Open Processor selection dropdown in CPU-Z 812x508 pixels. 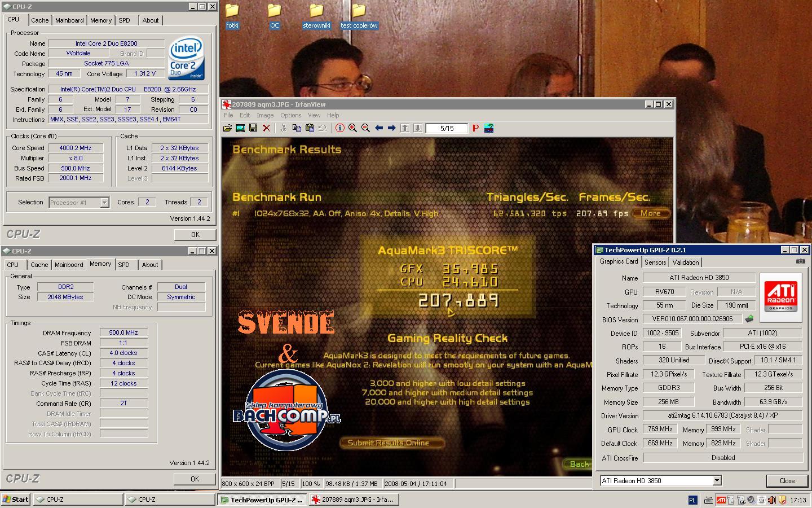(104, 202)
